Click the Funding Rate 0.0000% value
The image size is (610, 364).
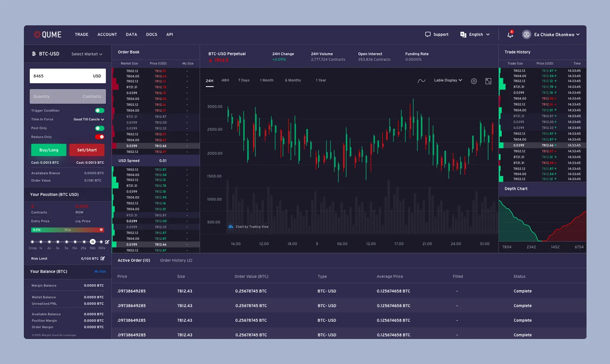(x=414, y=60)
